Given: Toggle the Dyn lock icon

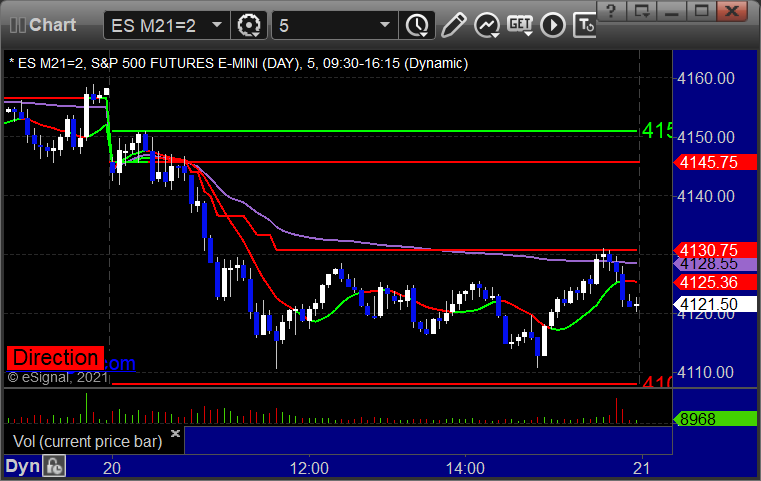Looking at the screenshot, I should [54, 466].
